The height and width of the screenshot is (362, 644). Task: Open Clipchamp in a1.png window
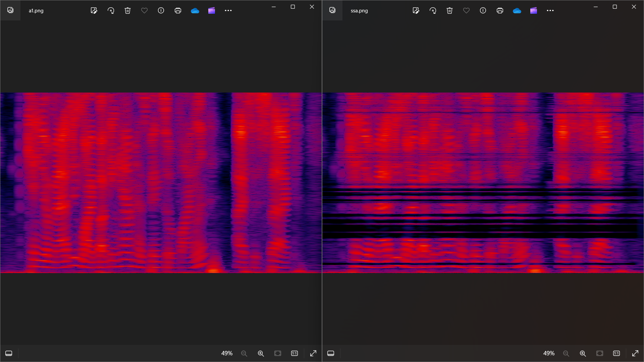[212, 10]
